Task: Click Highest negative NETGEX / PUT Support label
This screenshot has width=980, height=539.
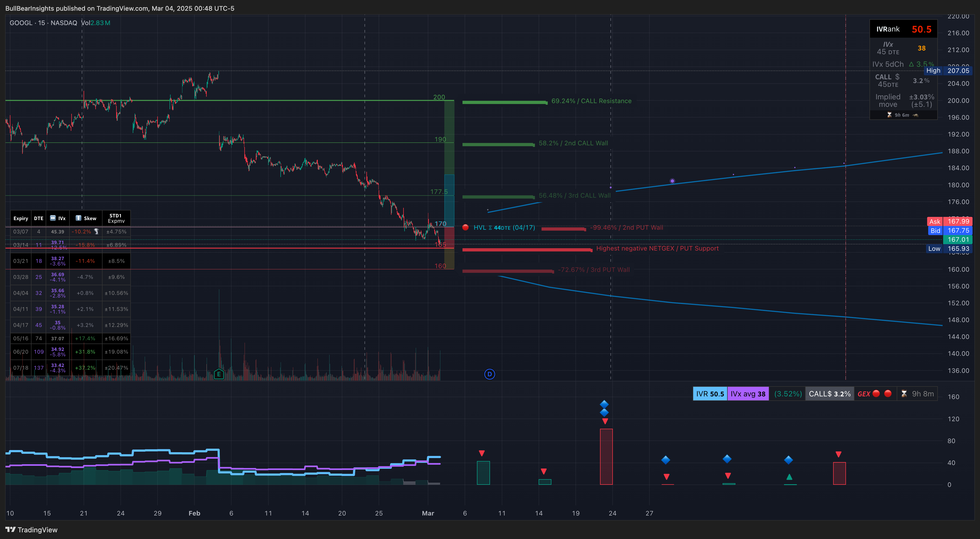Action: 657,248
